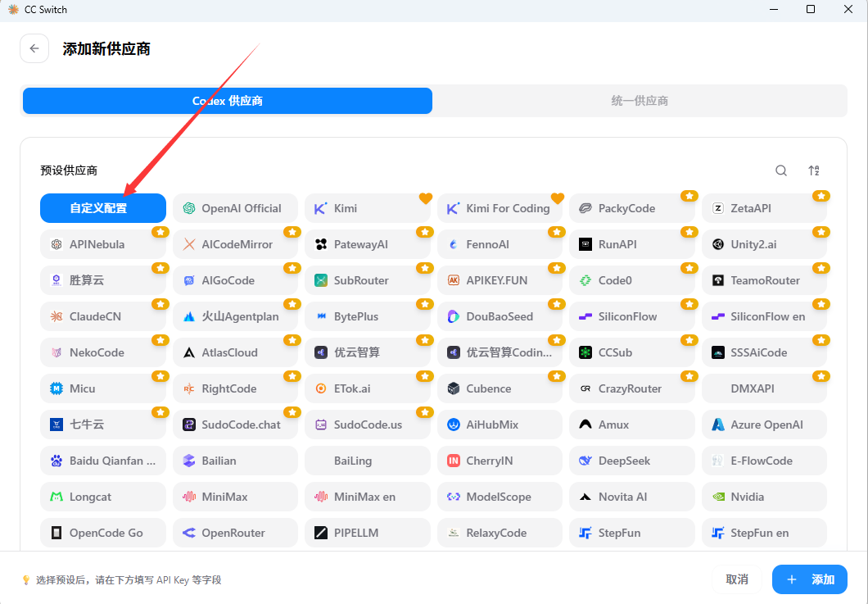Pick the Kimi For Coding preset
868x604 pixels.
pos(500,208)
